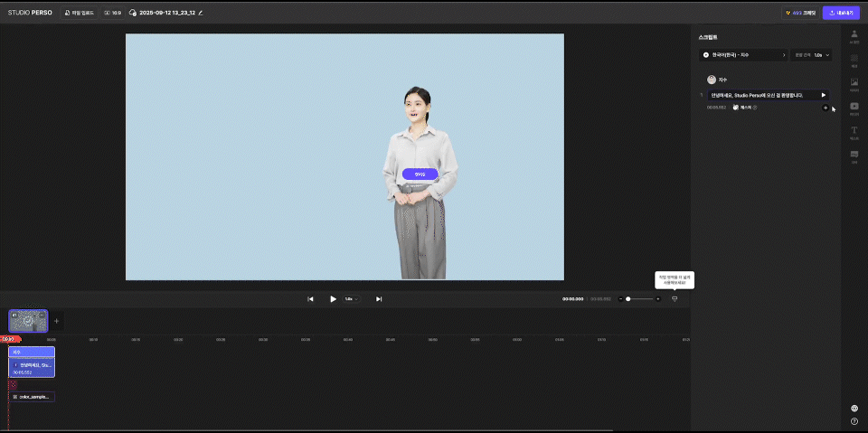Add a new scene with plus icon
868x433 pixels.
click(56, 321)
